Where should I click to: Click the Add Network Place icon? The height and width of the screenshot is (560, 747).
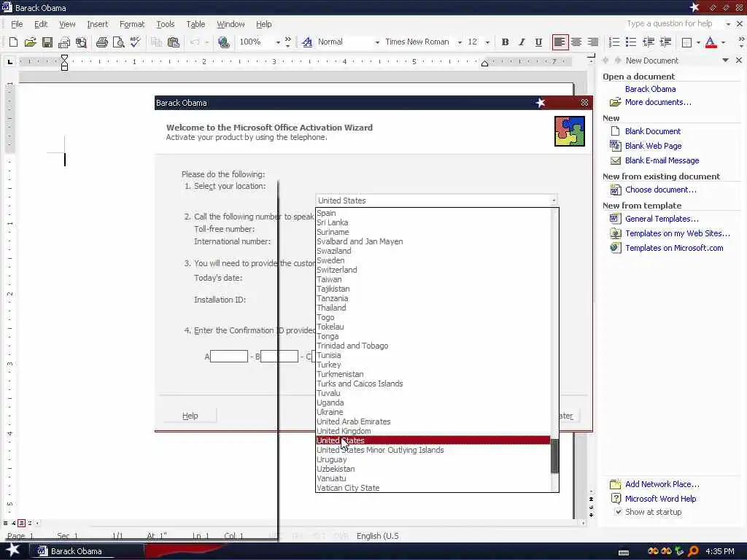coord(615,484)
